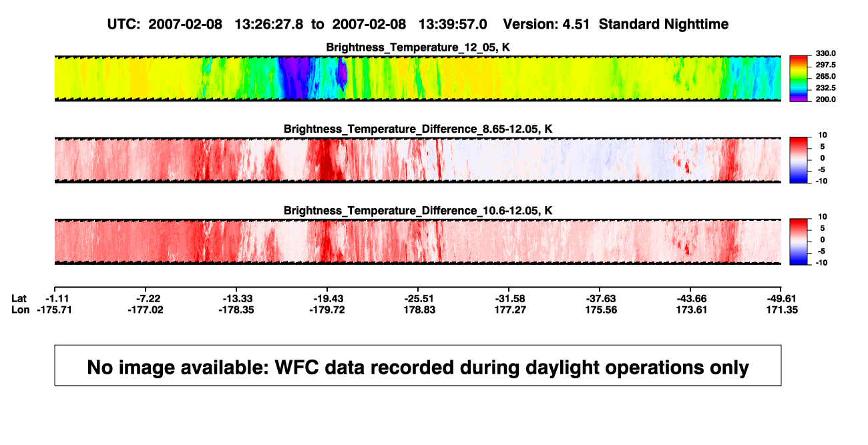868x445 pixels.
Task: Click the 297.5 color scale label
Action: [826, 65]
